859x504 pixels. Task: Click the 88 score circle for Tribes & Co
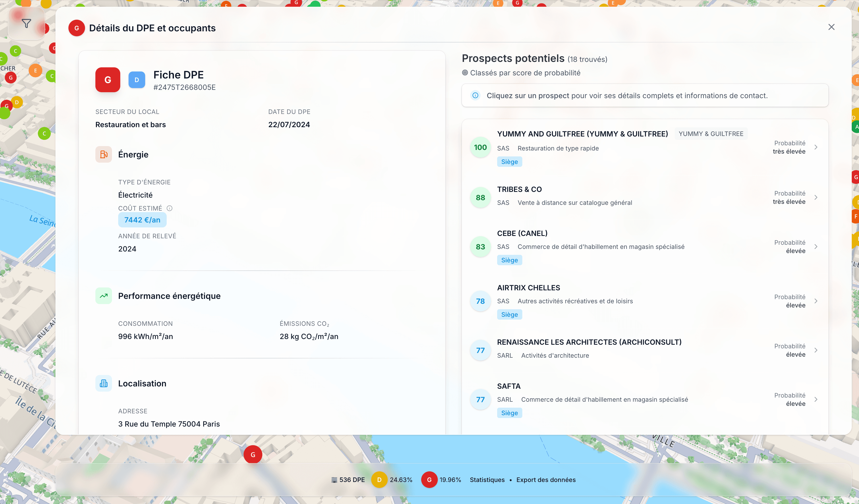(x=480, y=198)
